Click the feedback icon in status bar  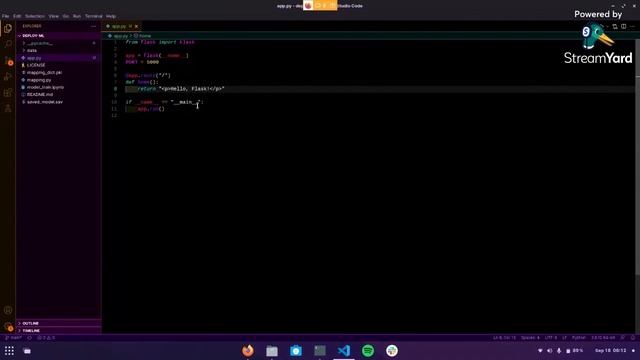click(623, 338)
